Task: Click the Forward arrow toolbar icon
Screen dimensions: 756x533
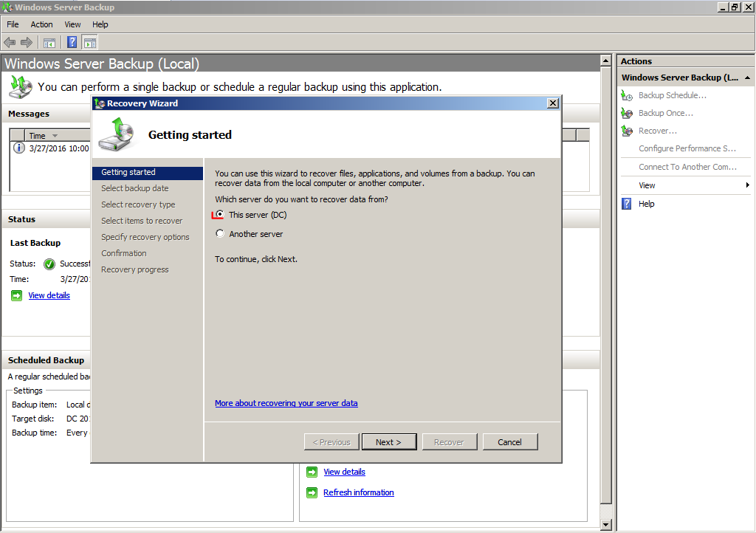Action: tap(27, 42)
